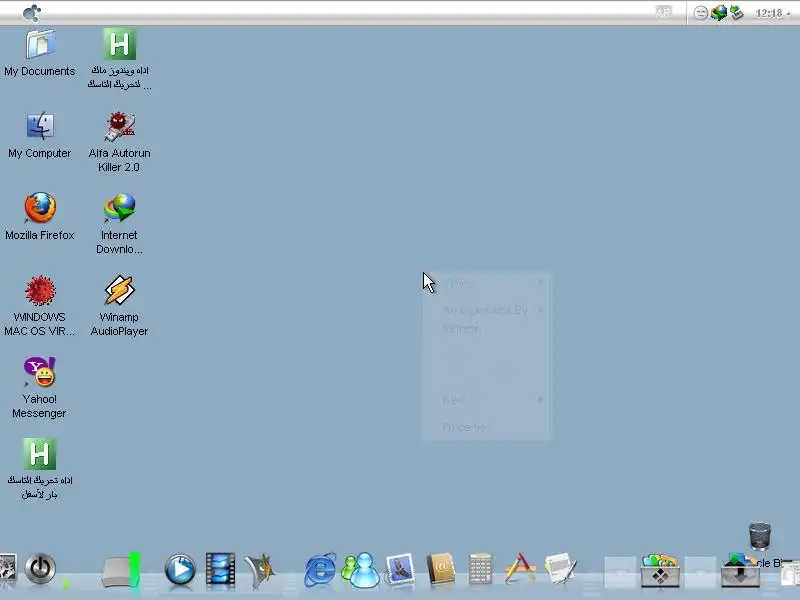Open the Internet Download Manager desktop shortcut
Screen dimensions: 800x600
pos(119,208)
